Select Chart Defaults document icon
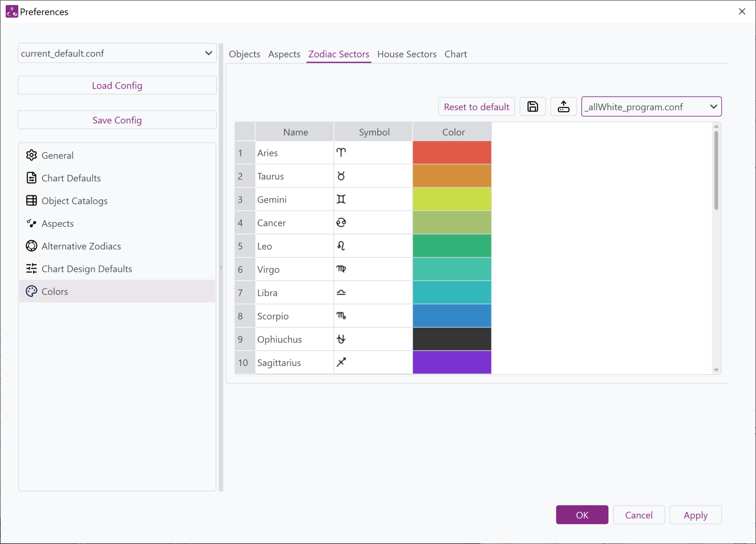The width and height of the screenshot is (756, 544). (31, 178)
